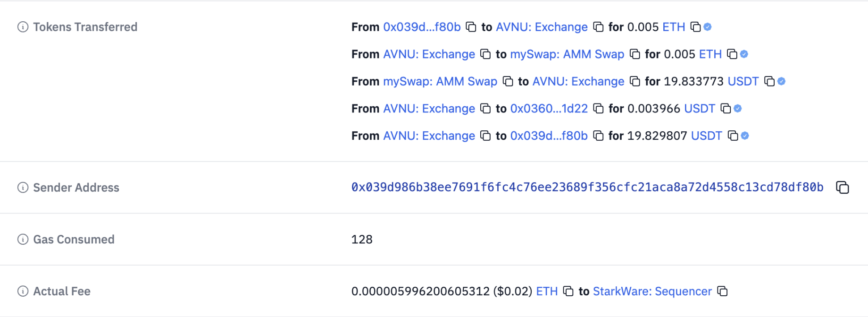Open the 0x0360...1d22 address link
Screen dimensions: 868x317
pyautogui.click(x=549, y=109)
